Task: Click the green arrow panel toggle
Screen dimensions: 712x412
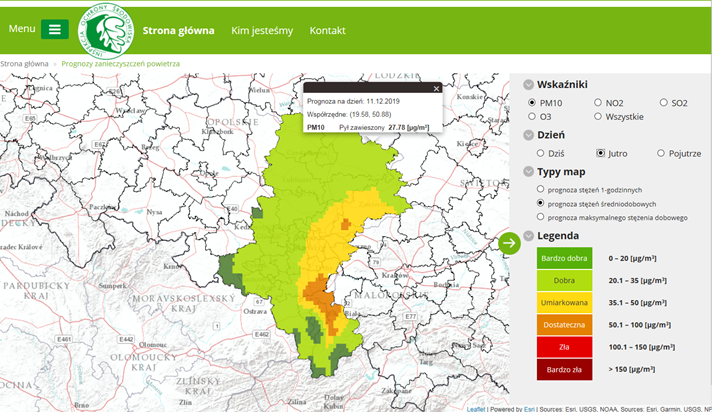Action: point(510,242)
